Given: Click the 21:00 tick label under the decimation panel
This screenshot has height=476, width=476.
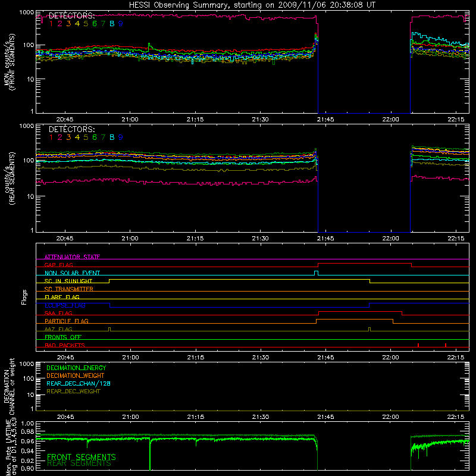Looking at the screenshot, I should (x=130, y=417).
